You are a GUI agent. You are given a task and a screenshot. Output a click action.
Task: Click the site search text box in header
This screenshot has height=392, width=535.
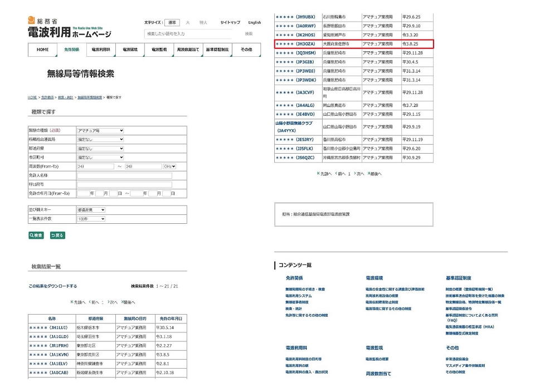coord(188,34)
